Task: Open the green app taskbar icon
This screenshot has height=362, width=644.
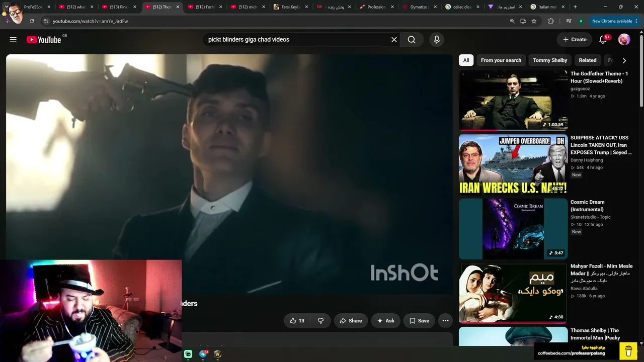Action: click(x=188, y=354)
